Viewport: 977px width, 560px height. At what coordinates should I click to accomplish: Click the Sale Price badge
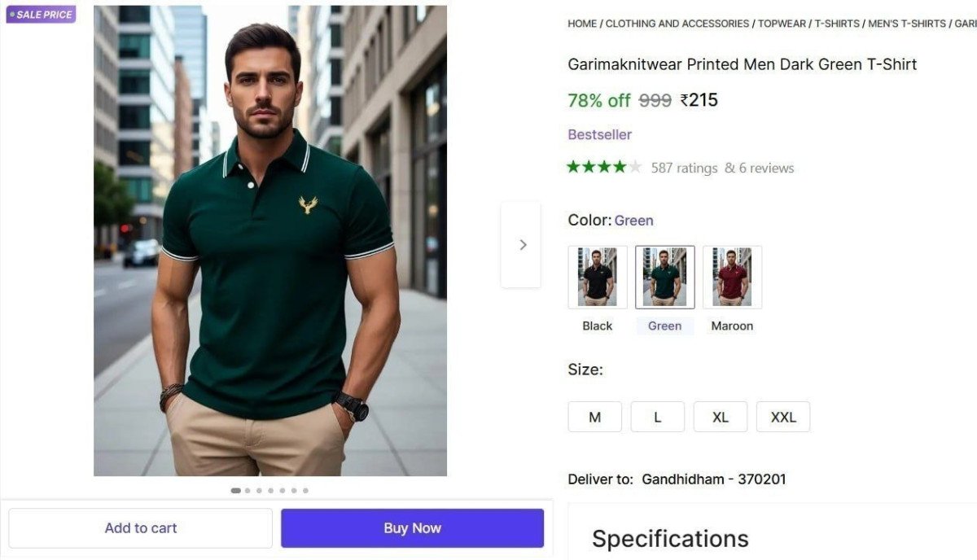point(41,15)
